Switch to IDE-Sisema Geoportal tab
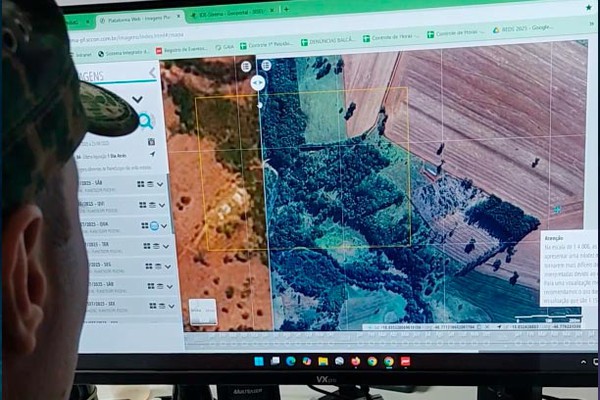Image resolution: width=600 pixels, height=400 pixels. 232,13
